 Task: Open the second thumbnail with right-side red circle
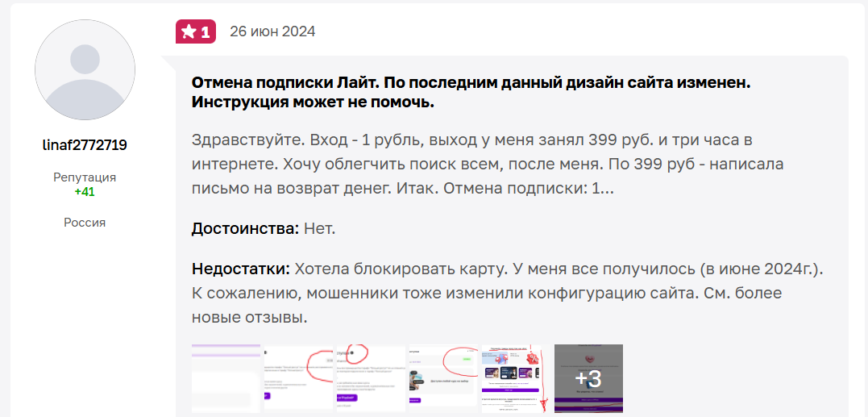pos(298,378)
